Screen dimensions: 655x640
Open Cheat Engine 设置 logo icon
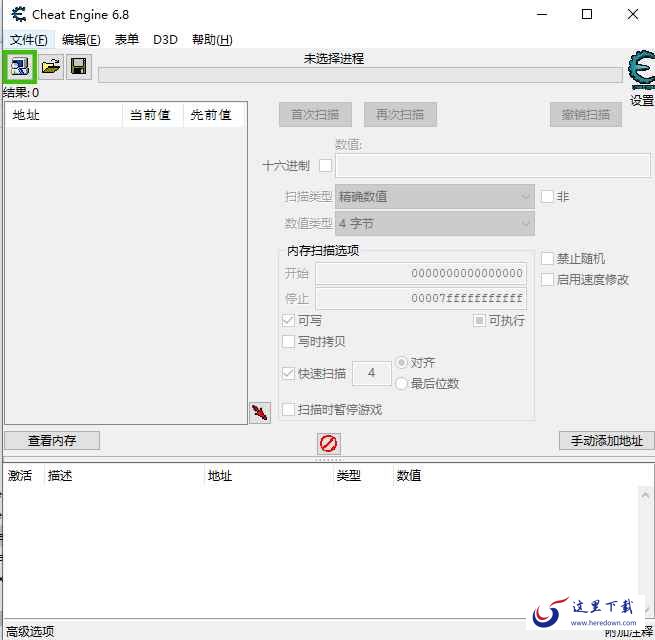tap(641, 72)
